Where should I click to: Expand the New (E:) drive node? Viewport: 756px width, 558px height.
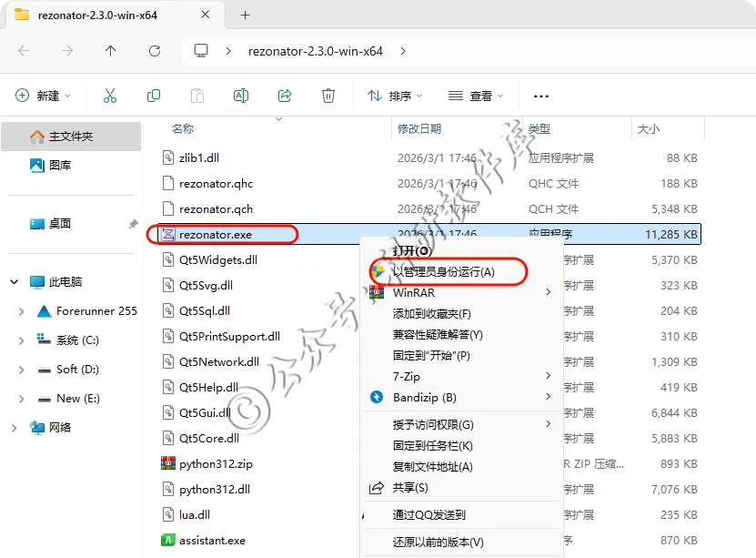(x=21, y=399)
